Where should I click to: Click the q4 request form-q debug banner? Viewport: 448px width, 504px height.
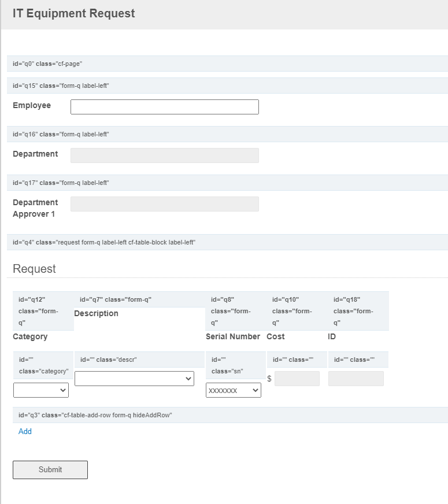click(x=227, y=242)
